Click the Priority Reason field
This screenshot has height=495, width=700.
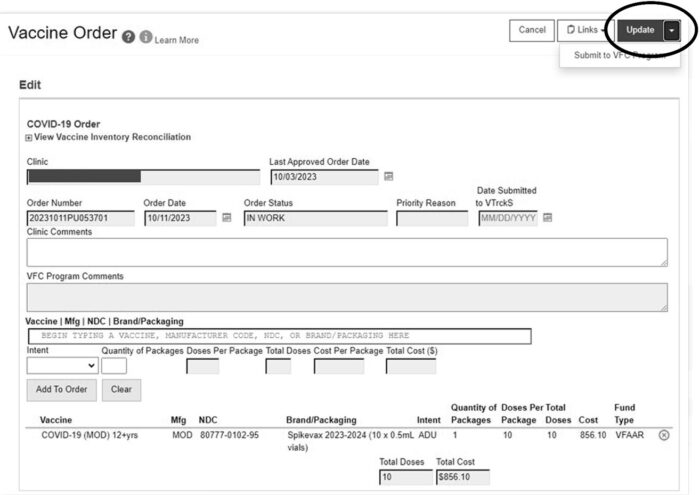(x=431, y=218)
